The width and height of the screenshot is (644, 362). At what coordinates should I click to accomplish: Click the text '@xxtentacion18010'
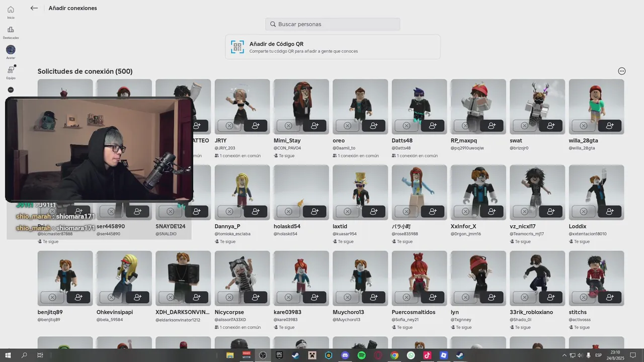click(588, 234)
